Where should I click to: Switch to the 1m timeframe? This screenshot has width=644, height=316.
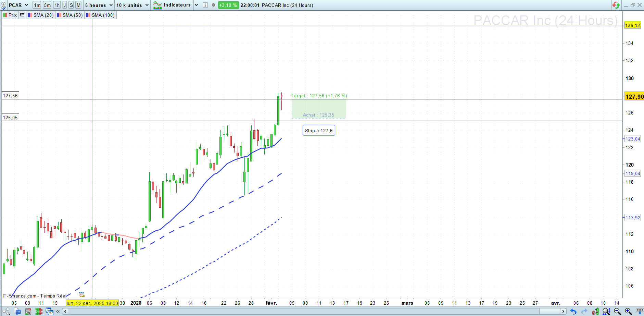(37, 5)
